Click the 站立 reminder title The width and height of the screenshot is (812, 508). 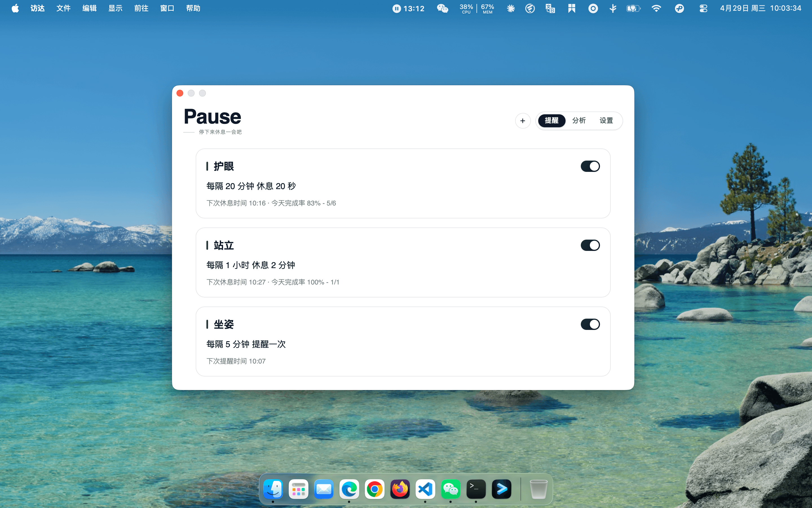[x=224, y=245]
